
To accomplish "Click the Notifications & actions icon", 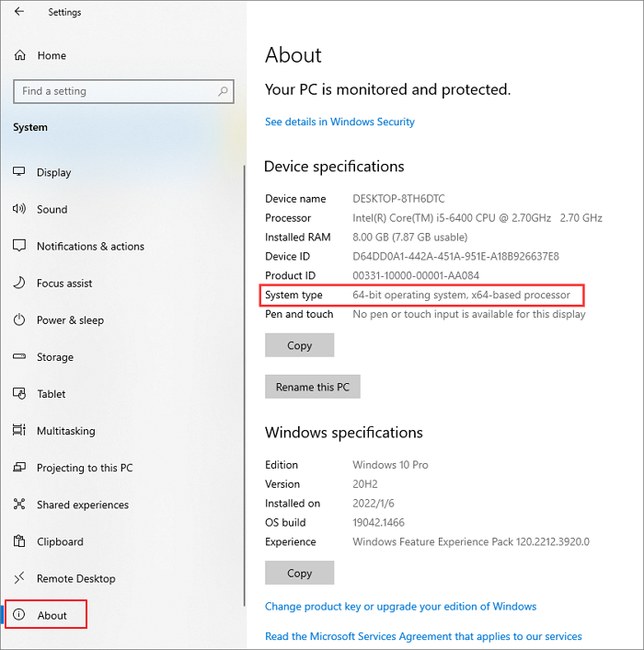I will pyautogui.click(x=19, y=246).
